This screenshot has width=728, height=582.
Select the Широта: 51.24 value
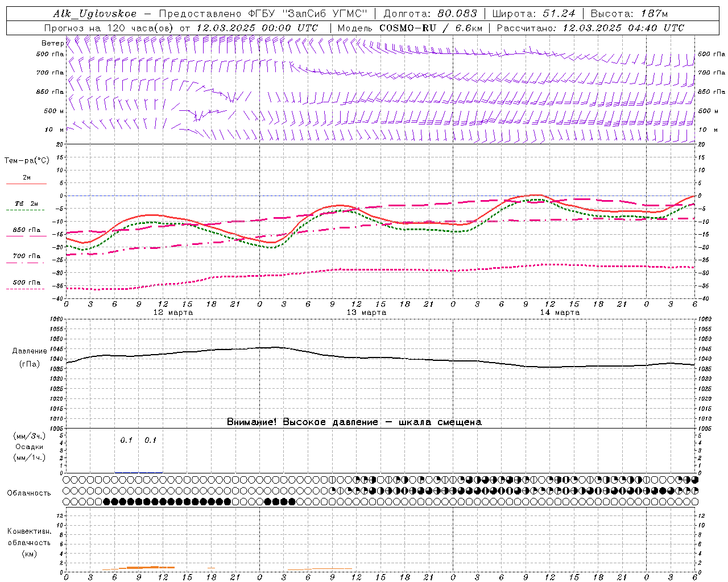pos(533,14)
